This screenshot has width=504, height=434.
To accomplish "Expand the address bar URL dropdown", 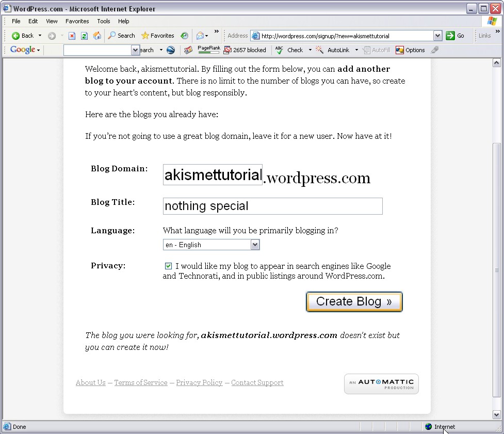I will click(x=437, y=36).
